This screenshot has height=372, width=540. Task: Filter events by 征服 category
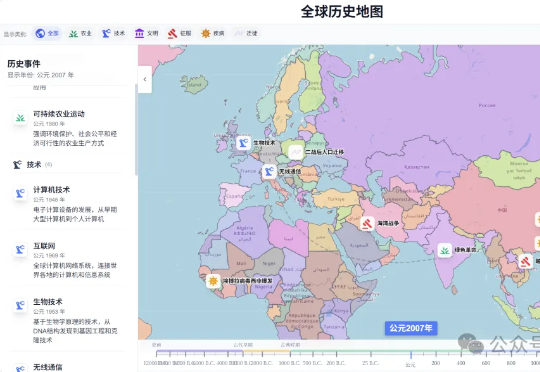[179, 33]
